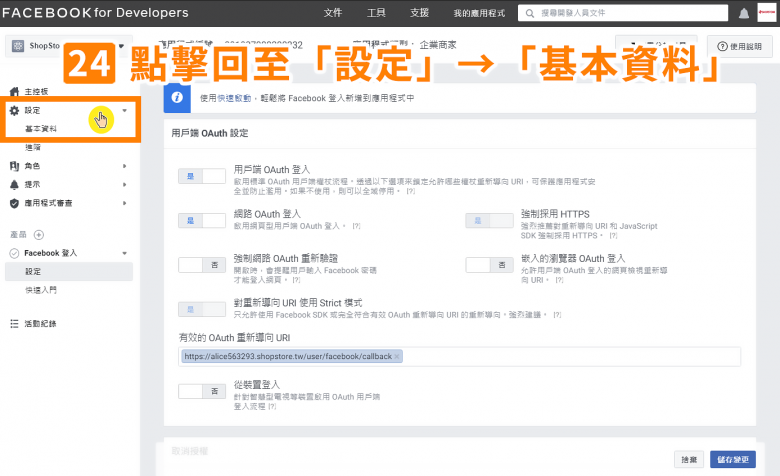Click the dashboard house icon
The width and height of the screenshot is (780, 476).
coord(14,92)
